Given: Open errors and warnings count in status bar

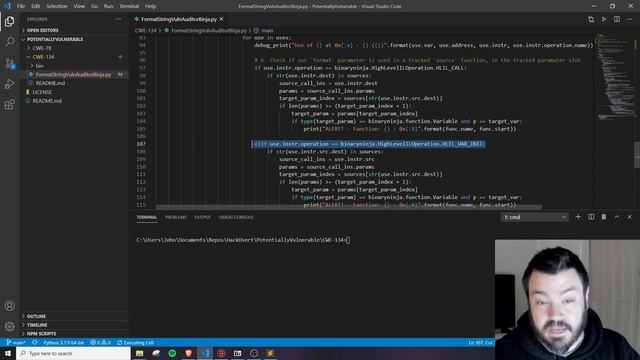Looking at the screenshot, I should click(101, 342).
